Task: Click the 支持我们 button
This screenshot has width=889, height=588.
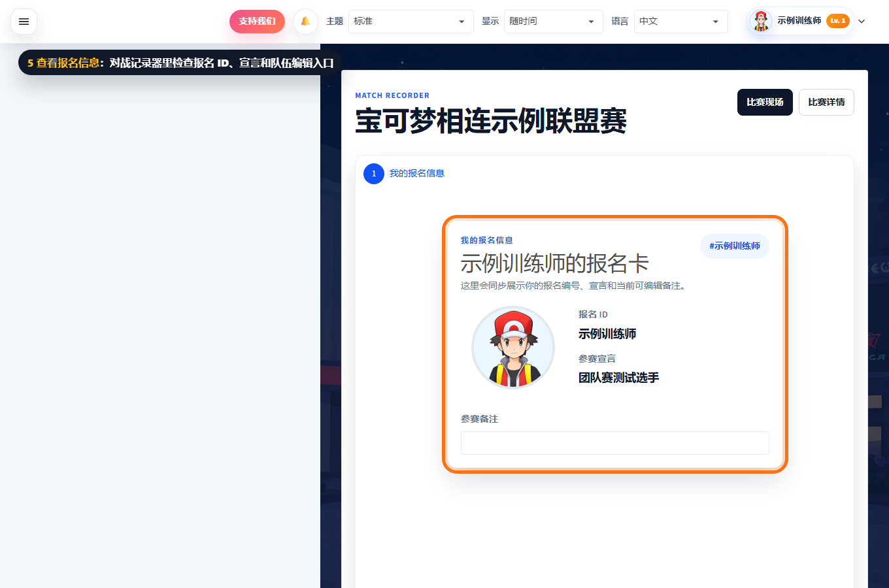Action: (x=257, y=22)
